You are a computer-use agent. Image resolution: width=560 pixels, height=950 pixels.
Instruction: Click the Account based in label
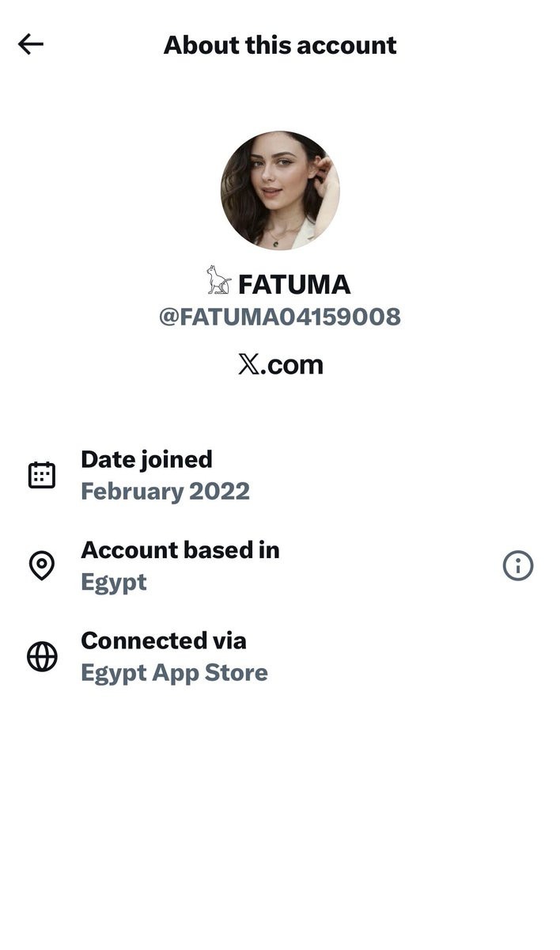point(180,549)
